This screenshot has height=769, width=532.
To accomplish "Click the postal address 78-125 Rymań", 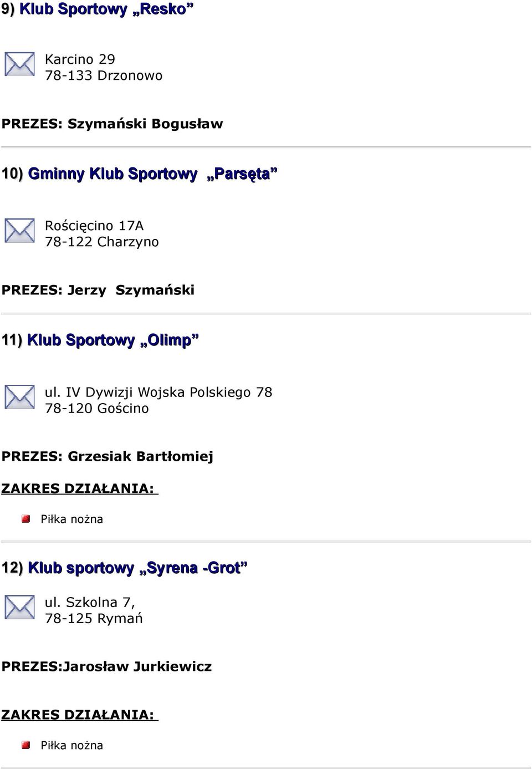I will [94, 618].
